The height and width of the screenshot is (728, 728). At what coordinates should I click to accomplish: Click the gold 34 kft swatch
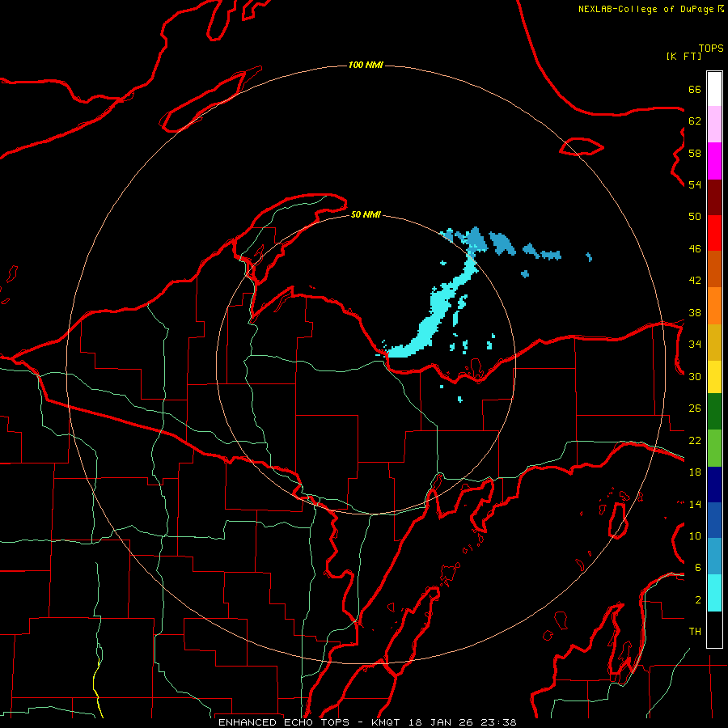coord(714,342)
